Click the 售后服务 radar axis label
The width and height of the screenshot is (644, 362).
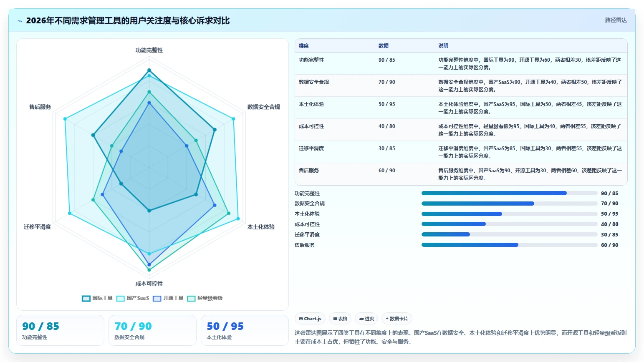40,107
